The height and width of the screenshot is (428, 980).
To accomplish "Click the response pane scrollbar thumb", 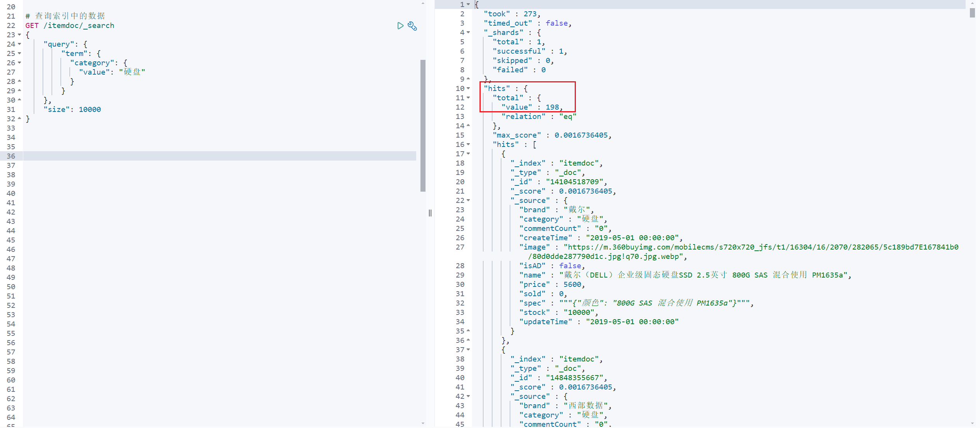I will coord(972,13).
